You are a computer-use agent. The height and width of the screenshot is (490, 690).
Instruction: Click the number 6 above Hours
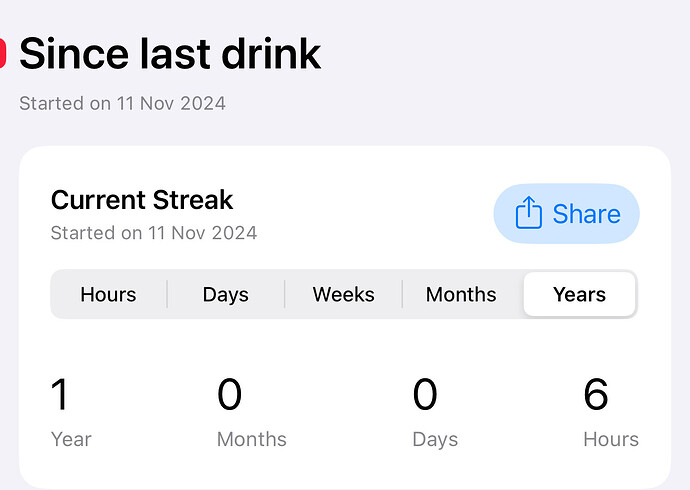tap(596, 395)
